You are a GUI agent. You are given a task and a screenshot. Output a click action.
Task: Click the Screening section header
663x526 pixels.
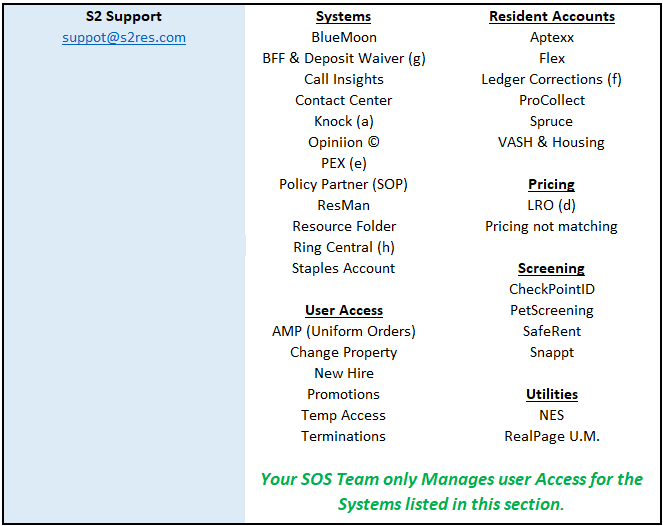pyautogui.click(x=551, y=268)
